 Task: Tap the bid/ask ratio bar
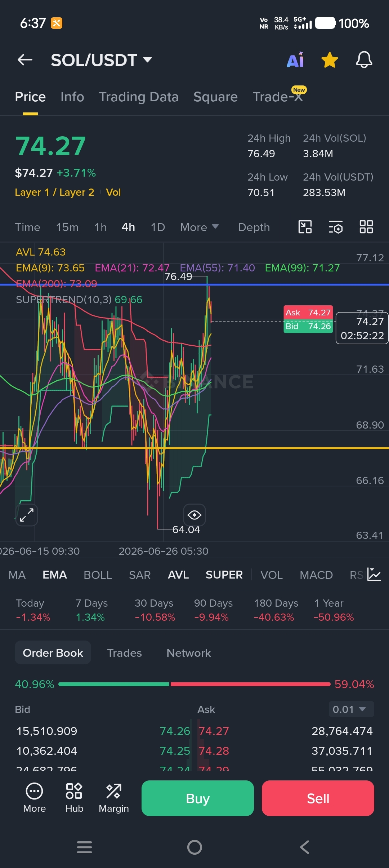coord(194,684)
